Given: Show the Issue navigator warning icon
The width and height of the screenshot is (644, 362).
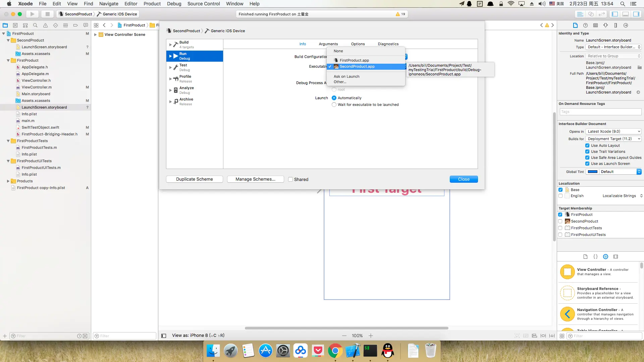Looking at the screenshot, I should (45, 25).
